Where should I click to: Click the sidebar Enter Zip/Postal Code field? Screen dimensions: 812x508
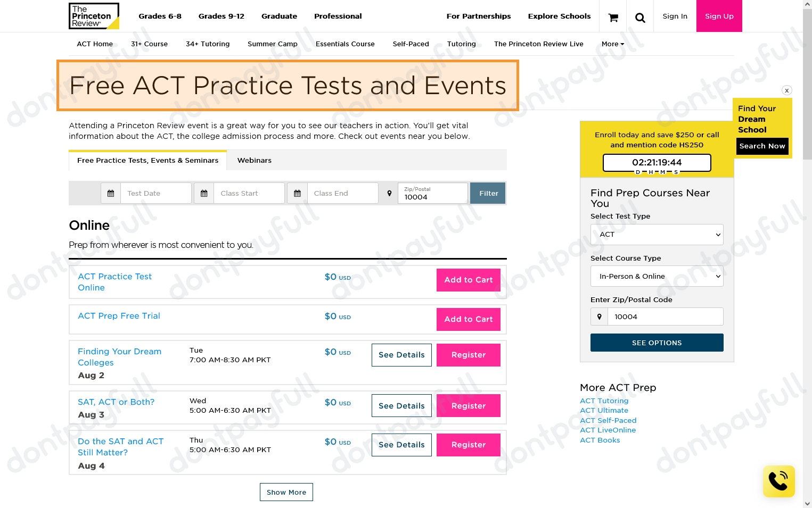666,317
